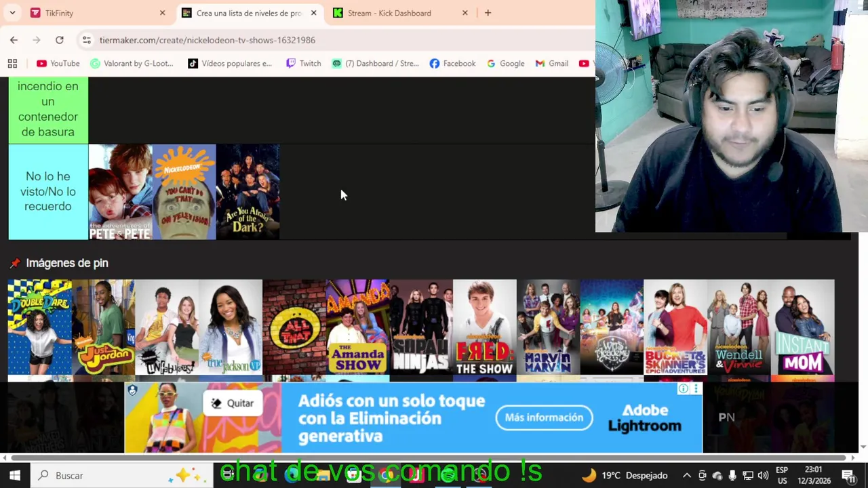
Task: Click the Adobe Lightroom logo text
Action: click(644, 418)
